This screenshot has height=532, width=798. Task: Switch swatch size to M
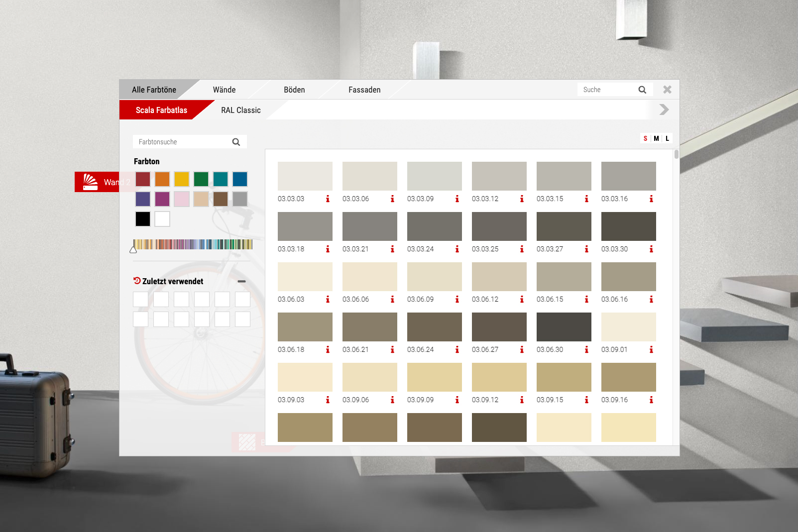tap(656, 138)
